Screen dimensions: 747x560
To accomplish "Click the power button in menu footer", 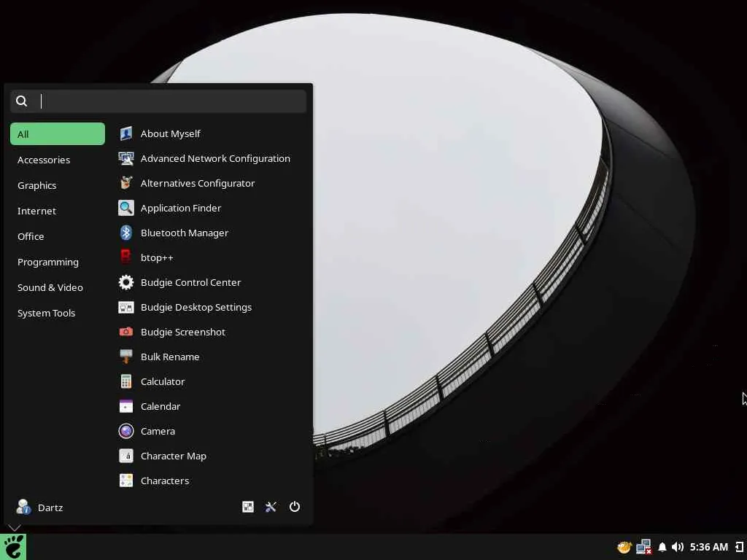I will pyautogui.click(x=295, y=507).
